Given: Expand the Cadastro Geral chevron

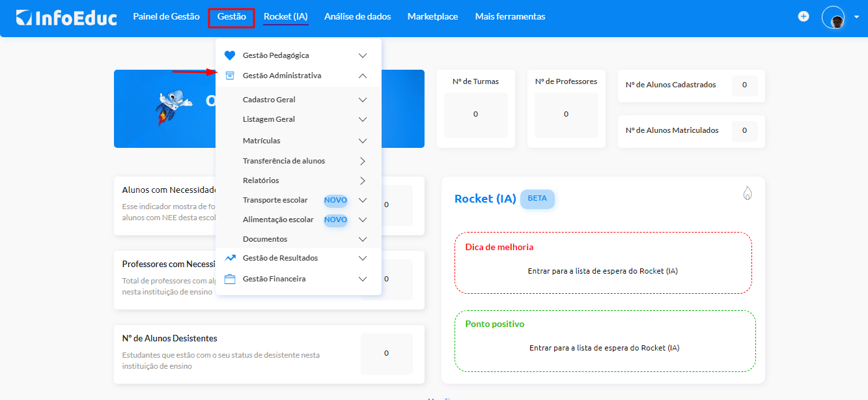Looking at the screenshot, I should [363, 100].
